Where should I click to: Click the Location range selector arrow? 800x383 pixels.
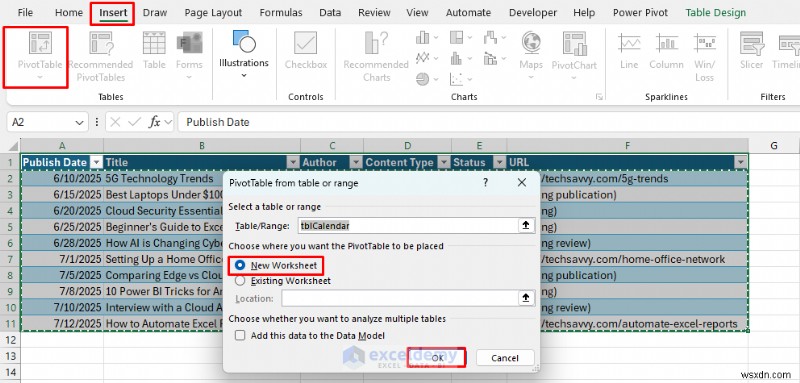tap(526, 298)
